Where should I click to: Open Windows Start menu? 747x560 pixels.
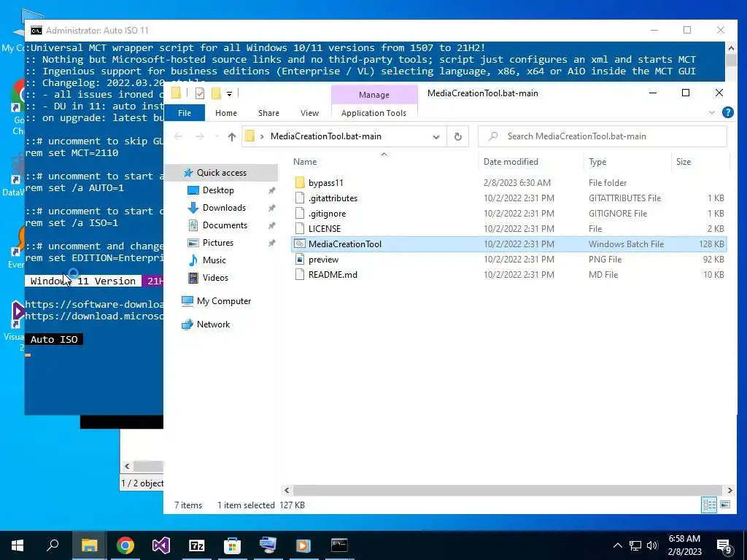click(18, 545)
